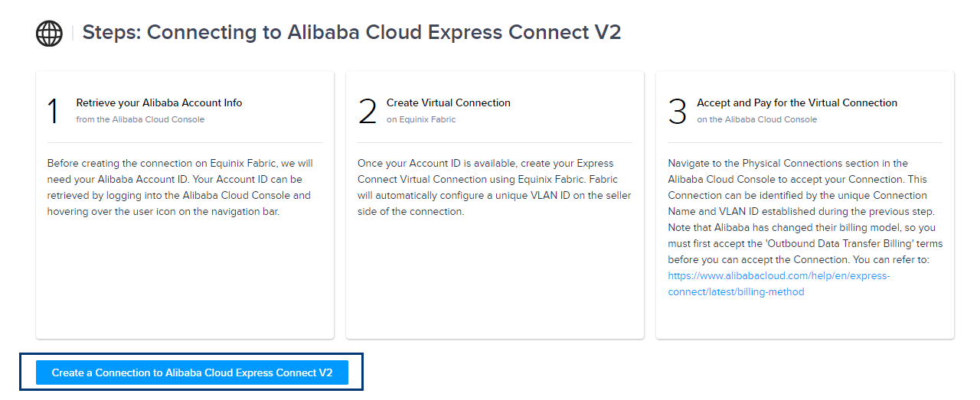
Task: Click the vertical separator next to the globe icon
Action: (x=72, y=33)
